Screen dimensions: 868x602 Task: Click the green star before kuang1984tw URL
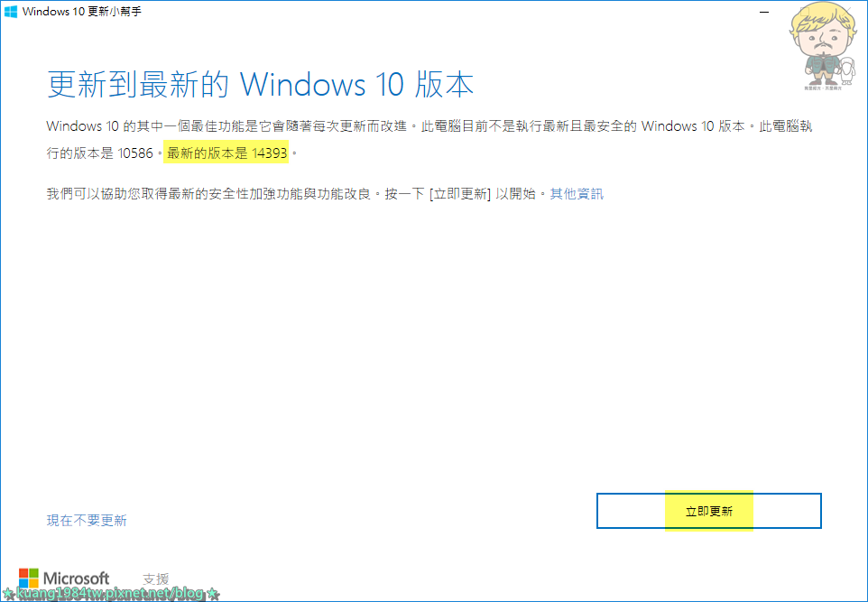(8, 594)
